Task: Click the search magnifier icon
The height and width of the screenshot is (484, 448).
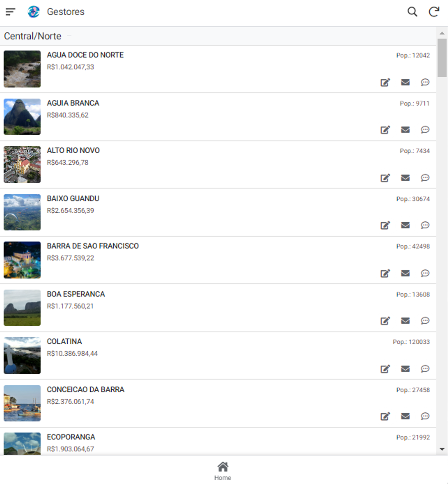Action: point(412,12)
